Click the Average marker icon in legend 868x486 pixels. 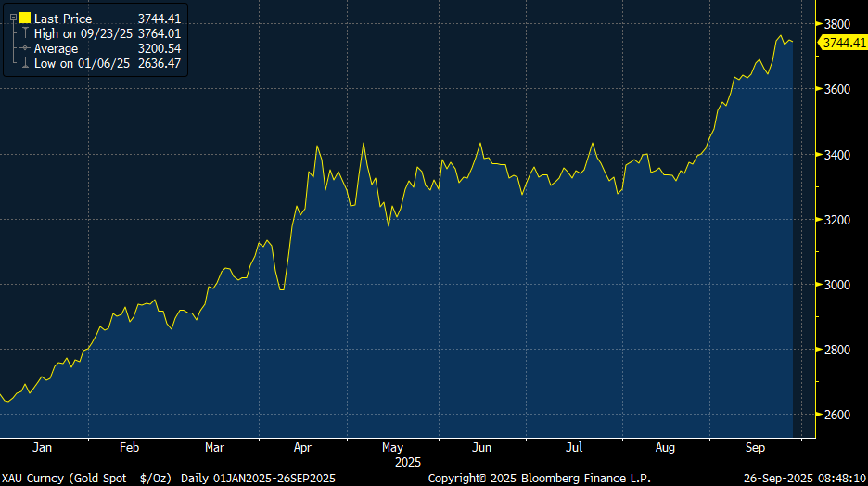25,48
